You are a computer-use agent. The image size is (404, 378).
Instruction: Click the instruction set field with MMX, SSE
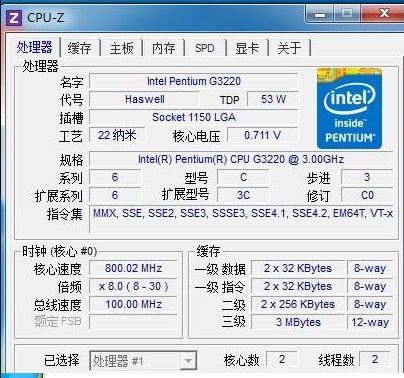(x=241, y=219)
